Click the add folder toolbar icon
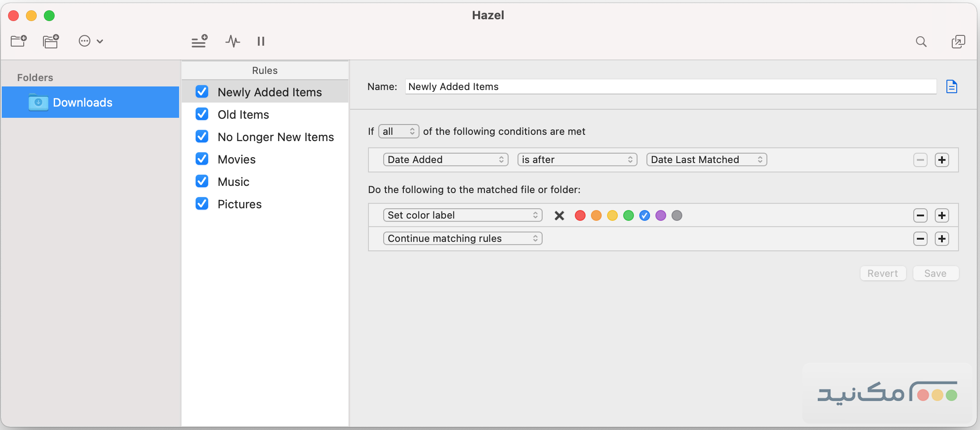 19,41
